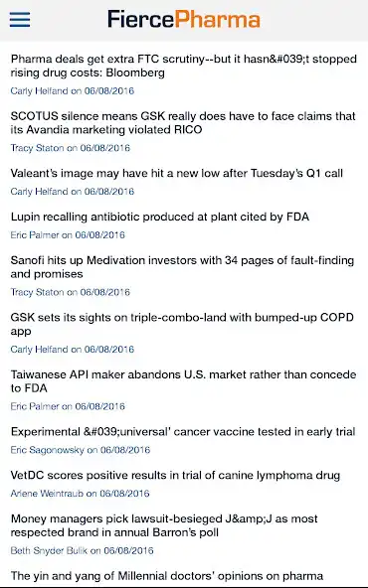Open the hamburger menu icon
The height and width of the screenshot is (588, 368).
(x=20, y=20)
